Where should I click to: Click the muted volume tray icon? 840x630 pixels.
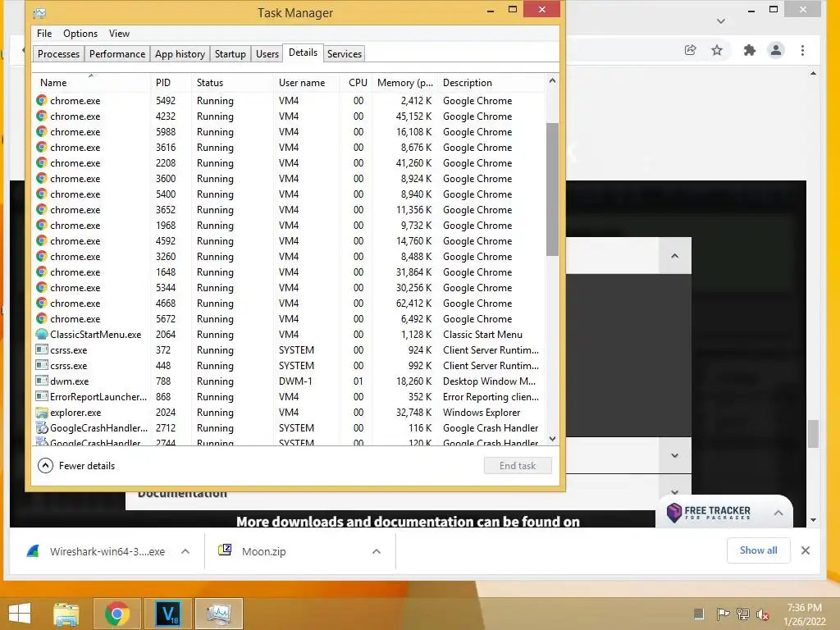click(762, 614)
